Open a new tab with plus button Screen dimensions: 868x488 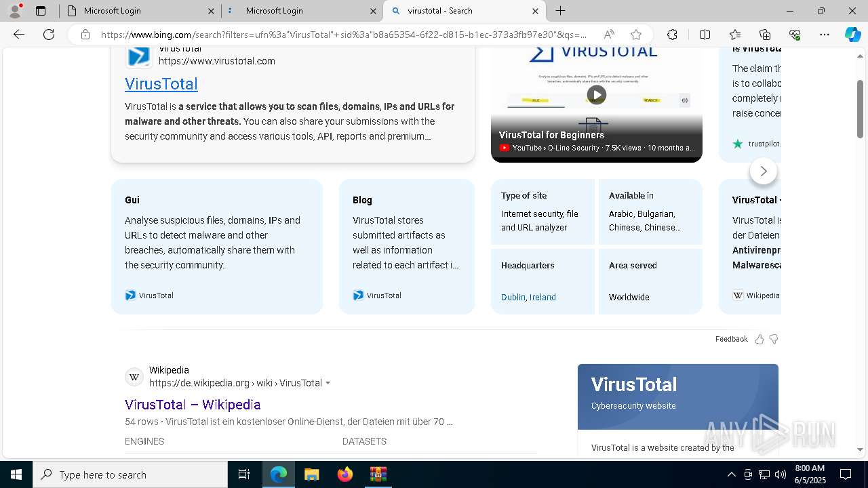coord(561,11)
